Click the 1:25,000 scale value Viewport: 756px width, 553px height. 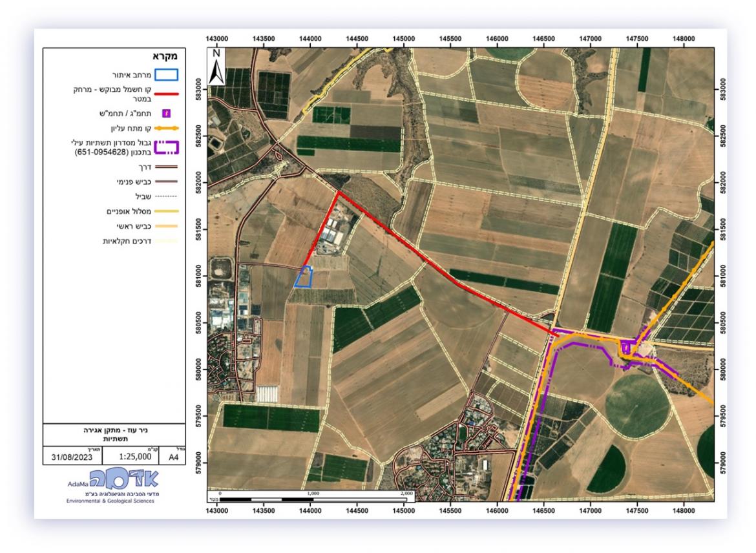click(x=135, y=457)
